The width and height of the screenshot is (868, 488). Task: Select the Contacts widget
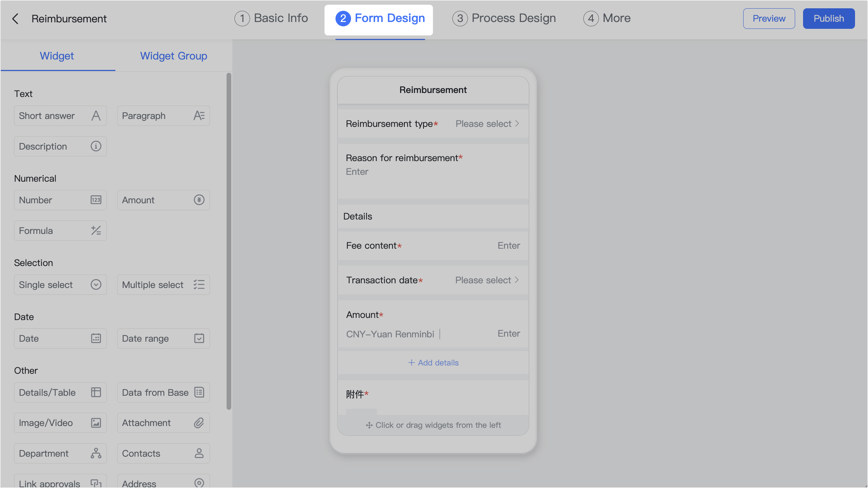pyautogui.click(x=163, y=453)
